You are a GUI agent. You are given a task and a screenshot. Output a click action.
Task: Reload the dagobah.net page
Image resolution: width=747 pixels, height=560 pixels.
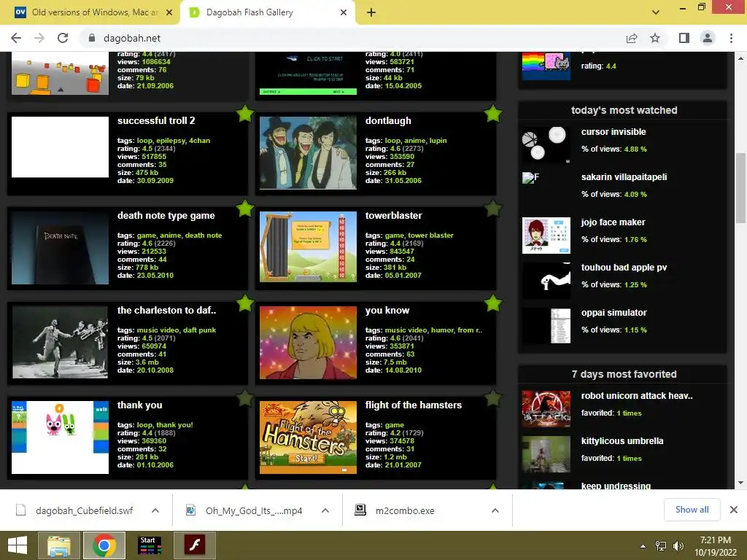click(63, 38)
